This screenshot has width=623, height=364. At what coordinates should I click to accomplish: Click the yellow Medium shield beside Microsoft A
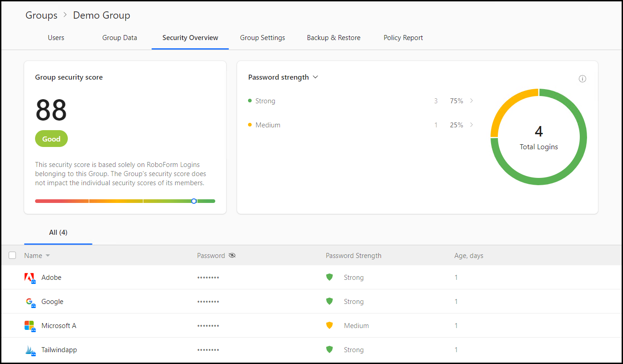[x=329, y=325]
